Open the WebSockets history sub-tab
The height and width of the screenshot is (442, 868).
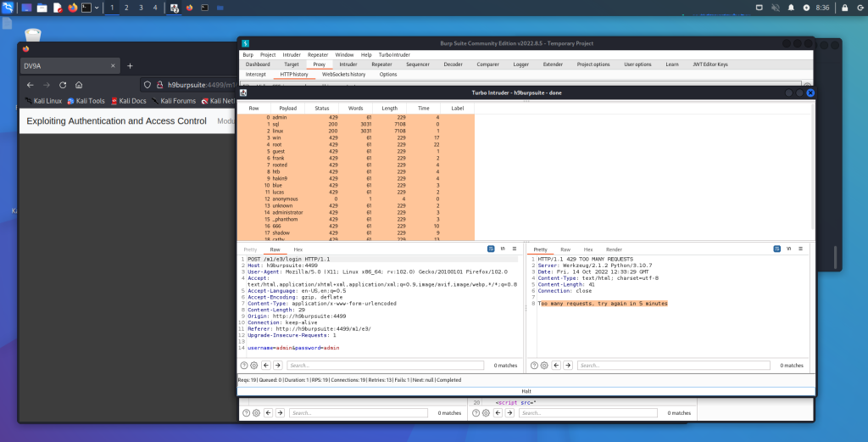(x=344, y=74)
